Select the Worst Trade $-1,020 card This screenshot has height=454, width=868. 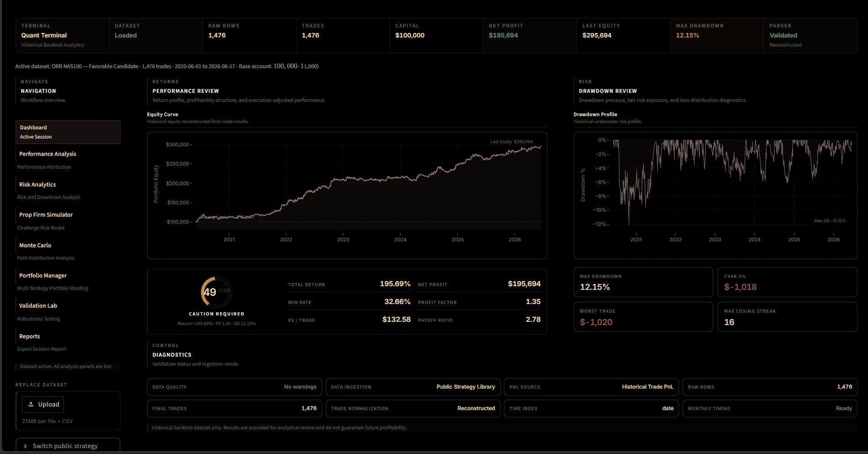(x=643, y=317)
